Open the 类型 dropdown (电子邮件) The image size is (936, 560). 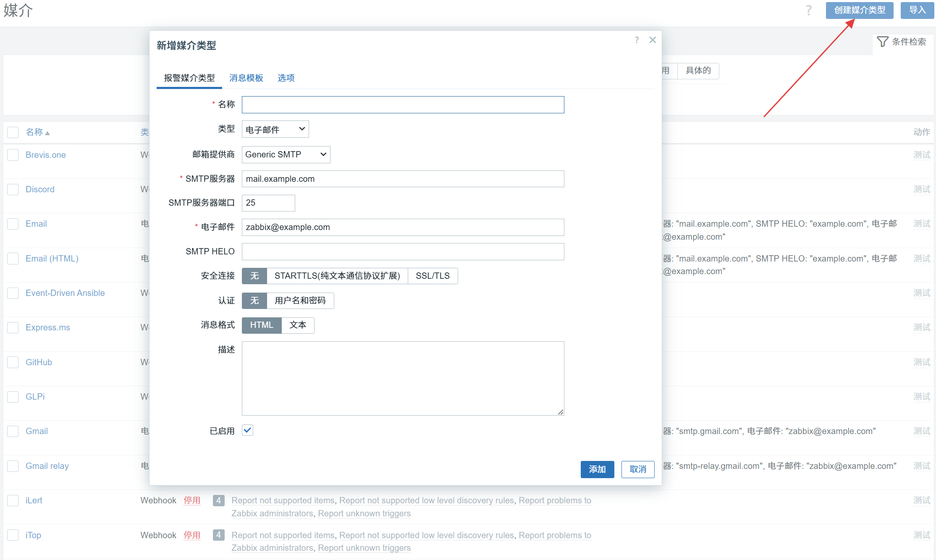point(275,129)
